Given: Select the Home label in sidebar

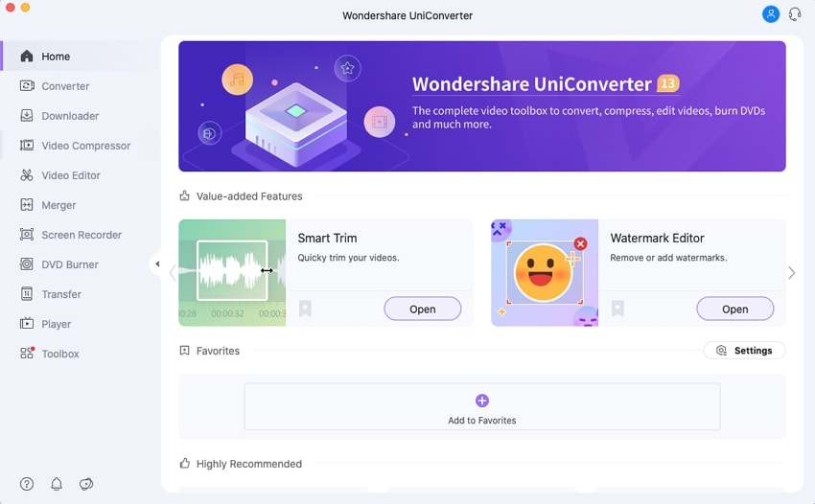Looking at the screenshot, I should tap(56, 57).
